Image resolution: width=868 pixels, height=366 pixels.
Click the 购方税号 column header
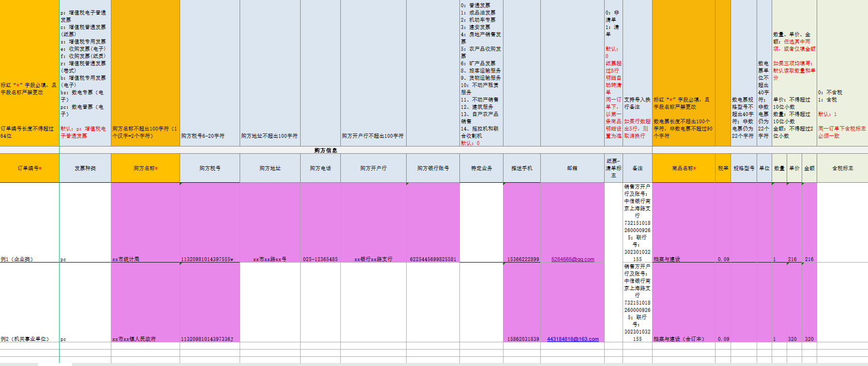coord(210,168)
